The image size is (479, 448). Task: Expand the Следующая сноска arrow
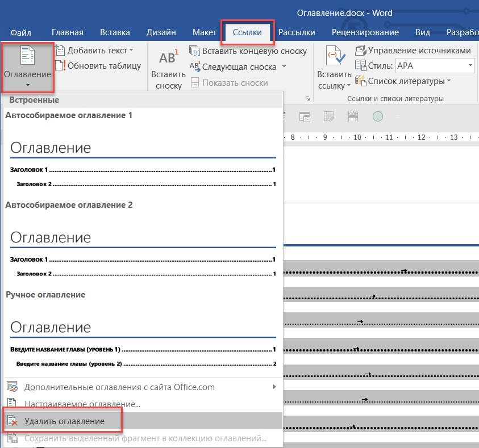(x=284, y=66)
